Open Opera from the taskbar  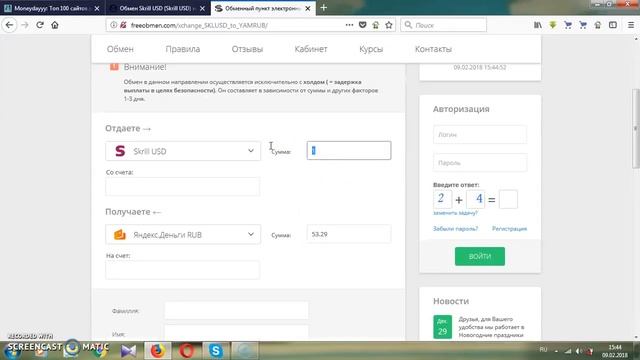coord(187,351)
